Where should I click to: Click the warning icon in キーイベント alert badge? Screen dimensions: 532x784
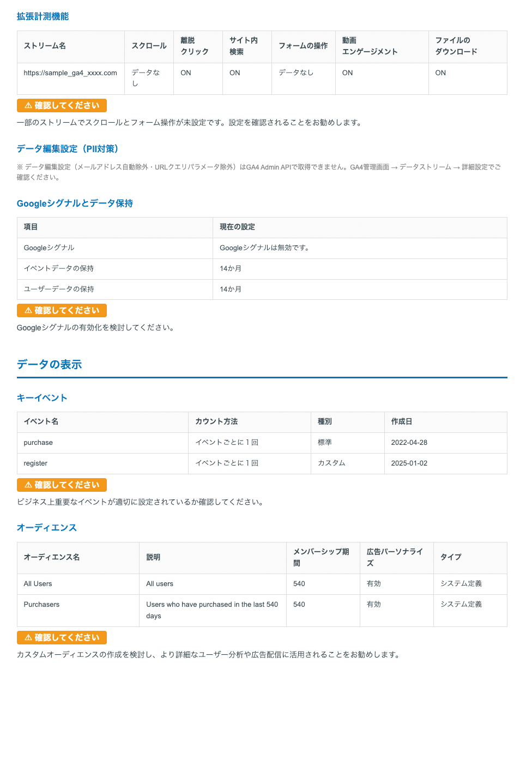[27, 485]
